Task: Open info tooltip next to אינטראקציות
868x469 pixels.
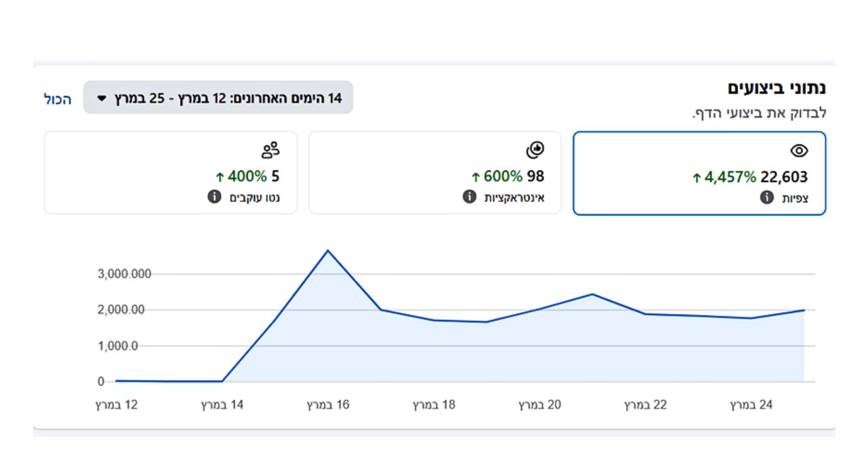Action: (x=469, y=197)
